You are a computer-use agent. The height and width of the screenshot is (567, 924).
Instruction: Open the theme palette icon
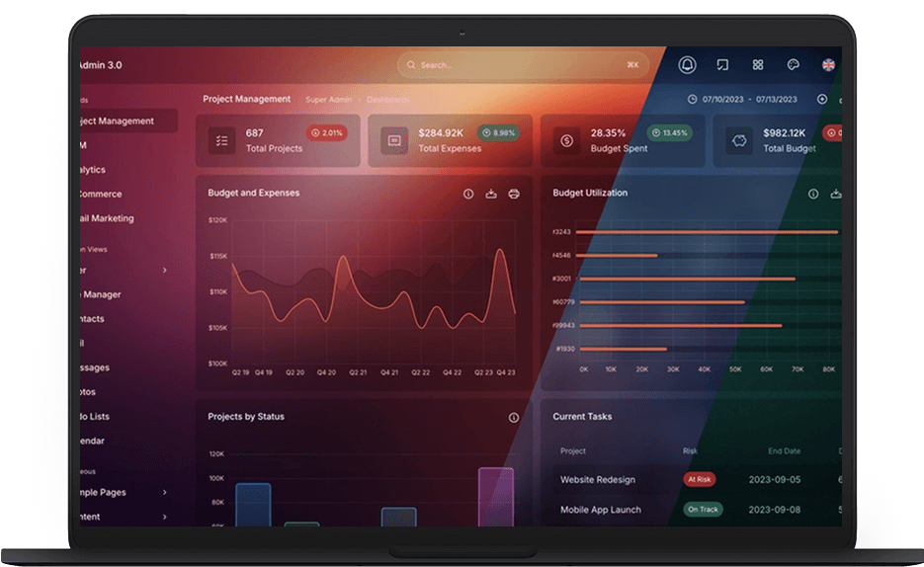[x=793, y=65]
